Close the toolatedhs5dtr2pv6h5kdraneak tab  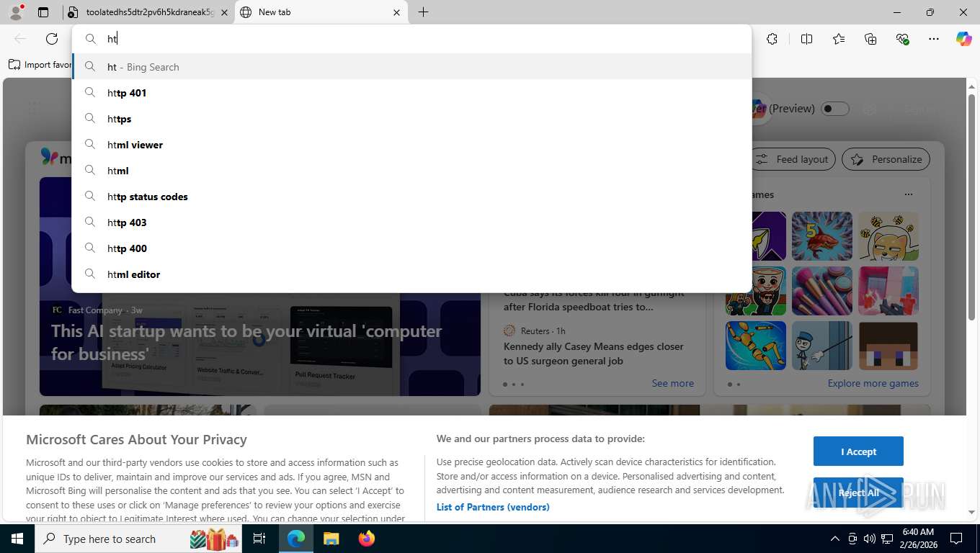tap(224, 12)
